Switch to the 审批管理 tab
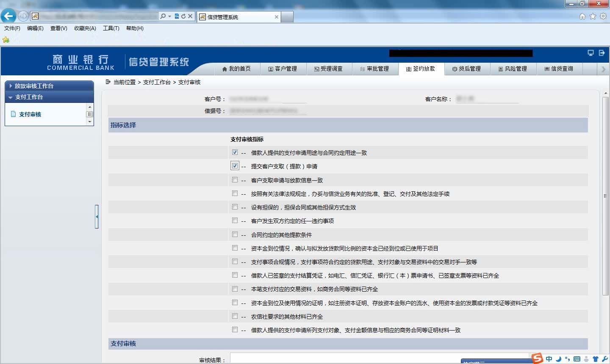This screenshot has width=610, height=364. tap(375, 69)
